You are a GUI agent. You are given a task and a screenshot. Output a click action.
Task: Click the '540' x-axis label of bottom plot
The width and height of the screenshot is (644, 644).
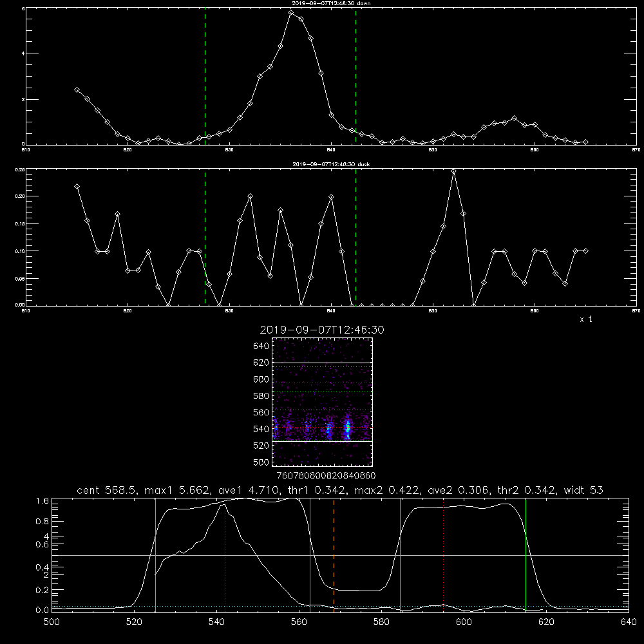[x=217, y=622]
